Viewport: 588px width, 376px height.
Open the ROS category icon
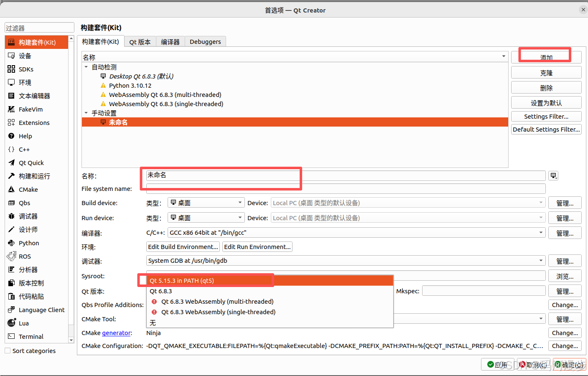[x=11, y=256]
